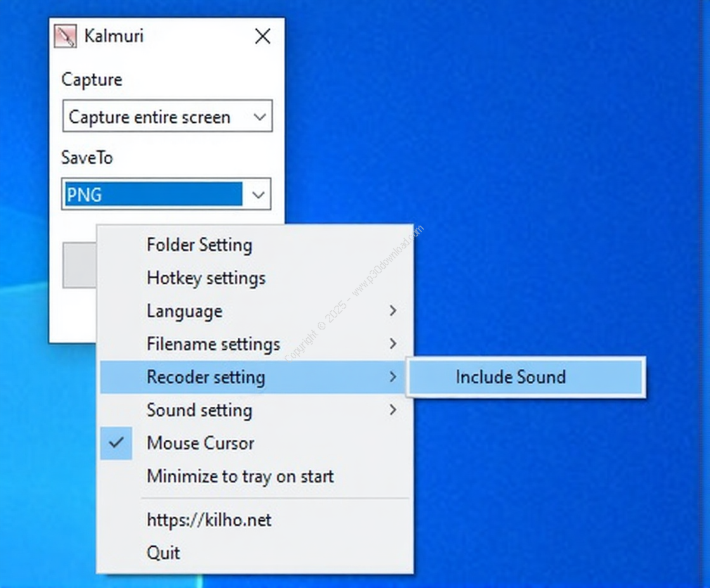Expand the SaveTo format dropdown arrow
Screen dimensions: 710x588
tap(258, 195)
